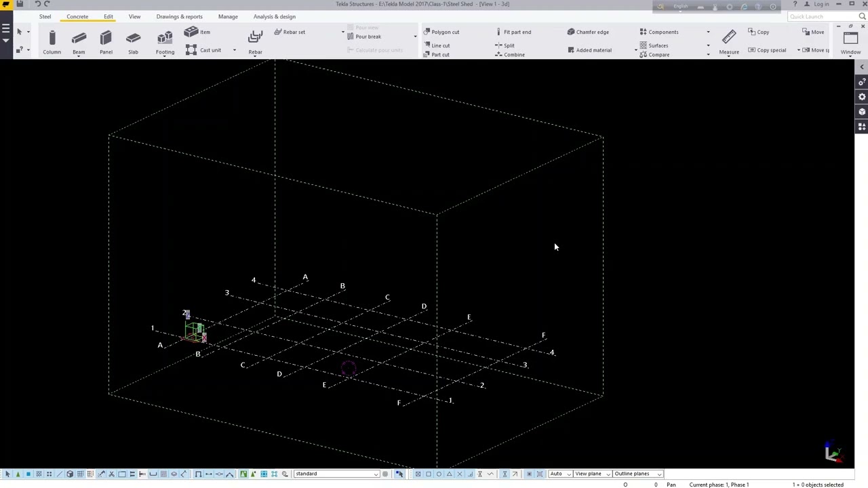The image size is (868, 488).
Task: Click the Fit part end tool
Action: tap(513, 32)
